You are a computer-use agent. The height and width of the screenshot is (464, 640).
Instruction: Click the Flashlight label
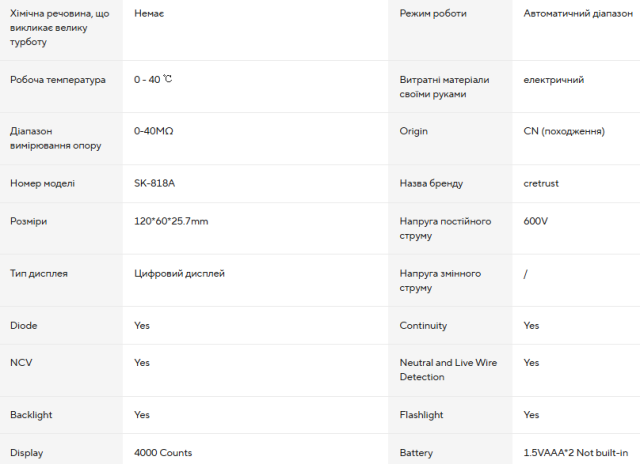pos(421,415)
